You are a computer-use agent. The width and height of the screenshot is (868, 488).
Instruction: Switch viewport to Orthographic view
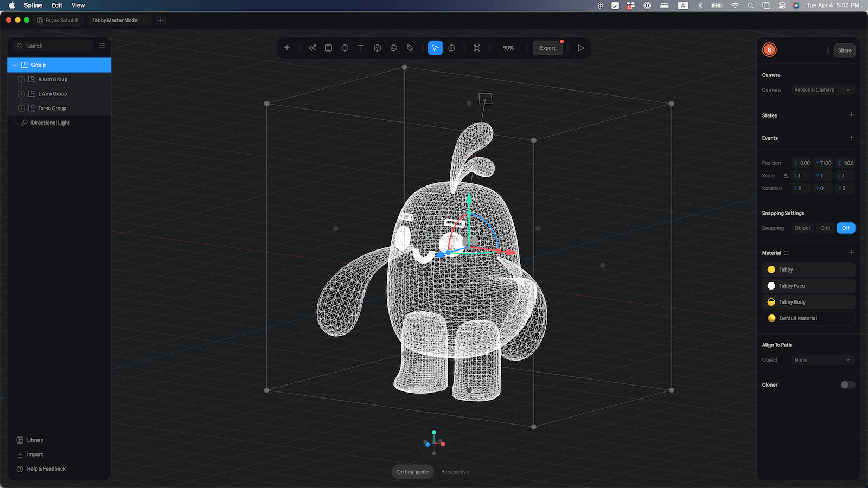click(413, 472)
